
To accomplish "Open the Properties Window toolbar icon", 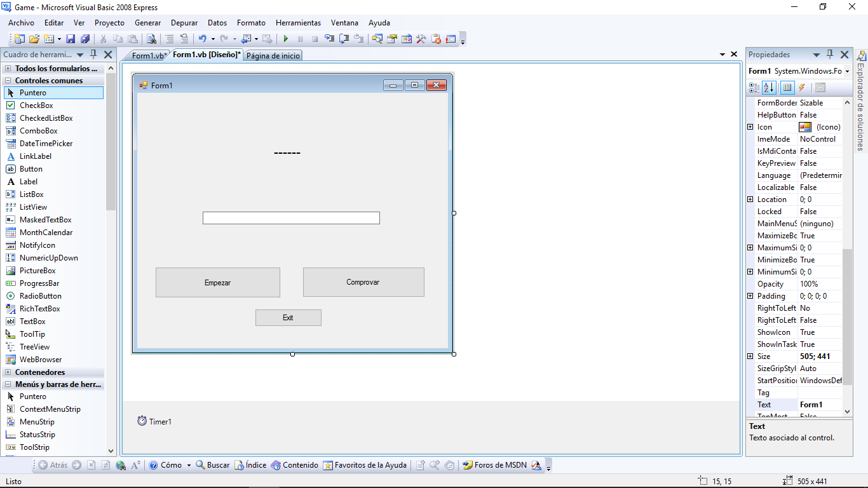I will coord(392,39).
